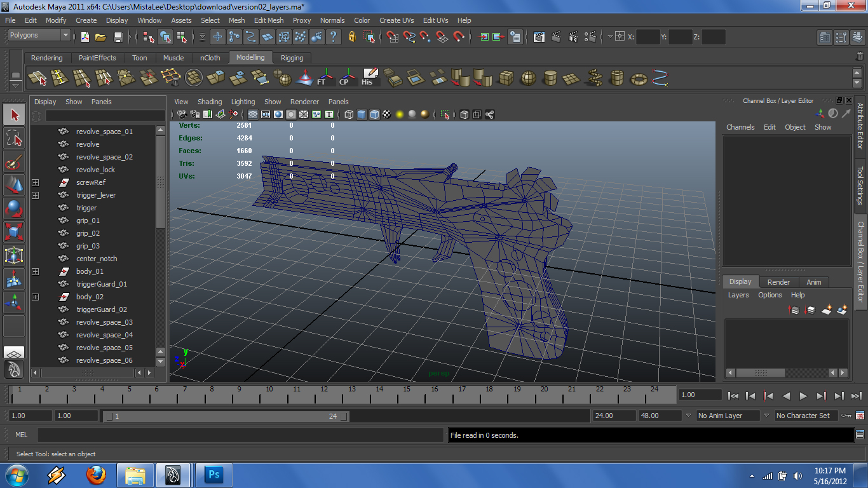Create a polygon torus from the shelf
This screenshot has height=488, width=868.
tap(639, 78)
